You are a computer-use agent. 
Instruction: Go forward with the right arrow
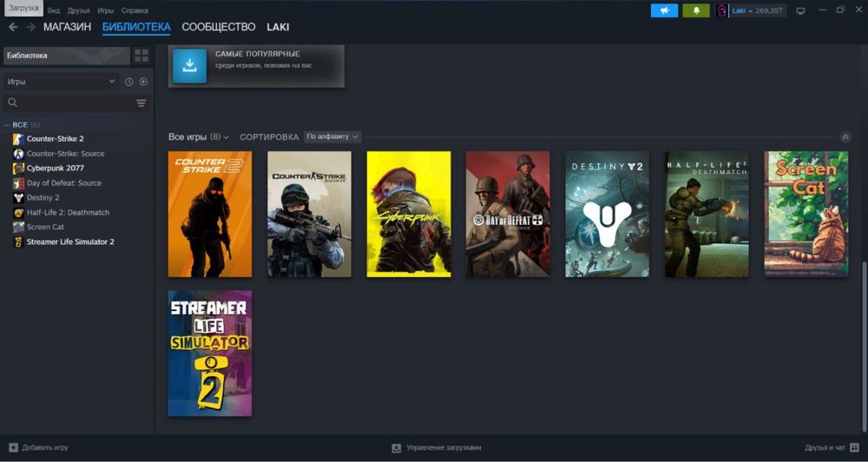31,27
